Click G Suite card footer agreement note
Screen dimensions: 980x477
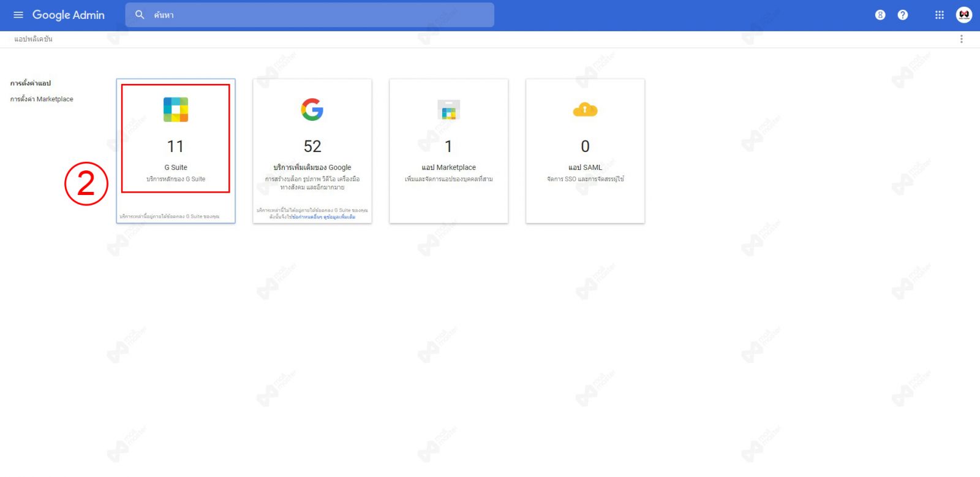(170, 216)
